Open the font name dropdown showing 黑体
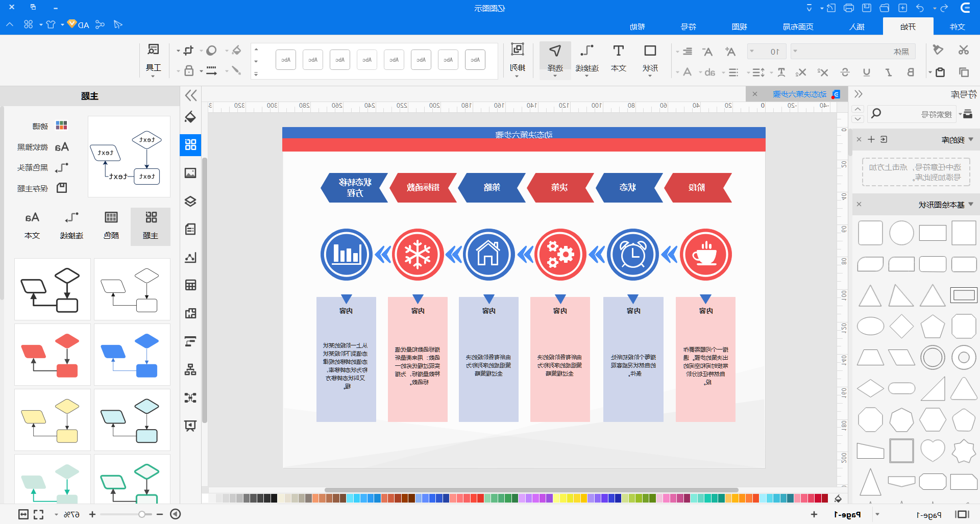The height and width of the screenshot is (524, 980). pos(853,52)
